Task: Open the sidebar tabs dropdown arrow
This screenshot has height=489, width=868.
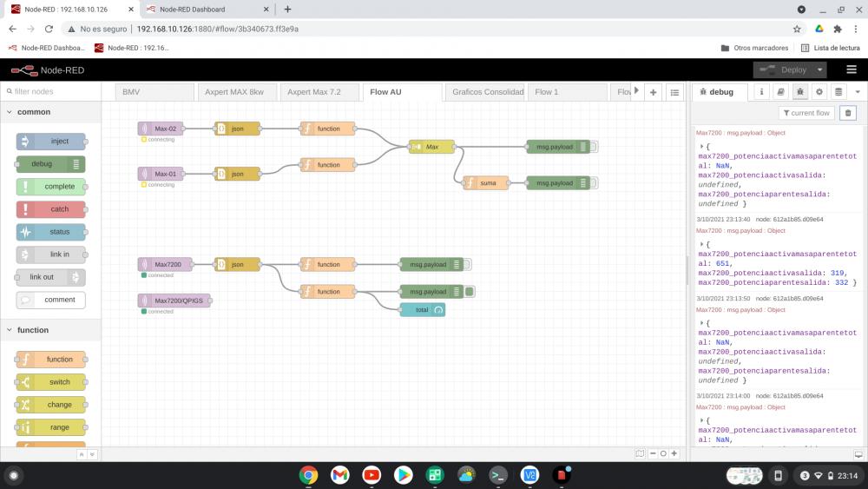Action: coord(858,92)
